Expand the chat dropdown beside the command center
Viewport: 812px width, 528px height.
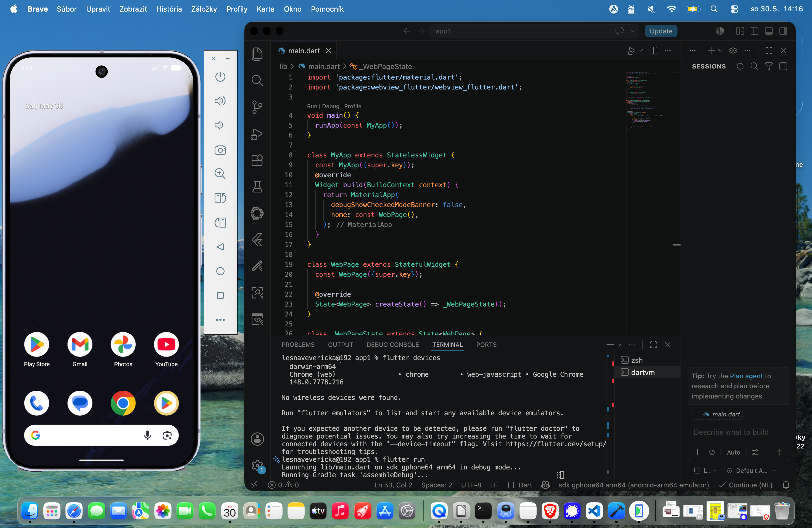click(x=632, y=31)
